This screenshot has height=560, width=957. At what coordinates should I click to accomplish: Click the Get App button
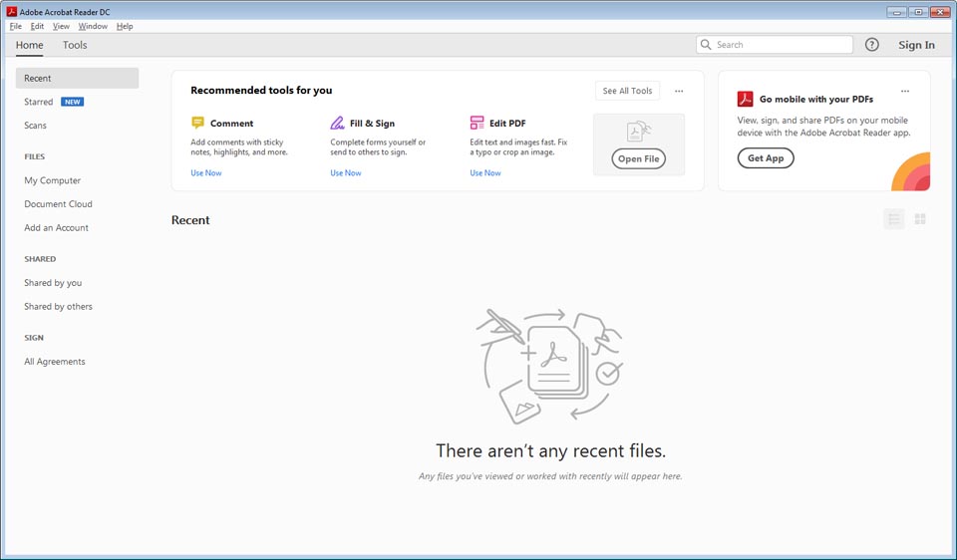[766, 158]
